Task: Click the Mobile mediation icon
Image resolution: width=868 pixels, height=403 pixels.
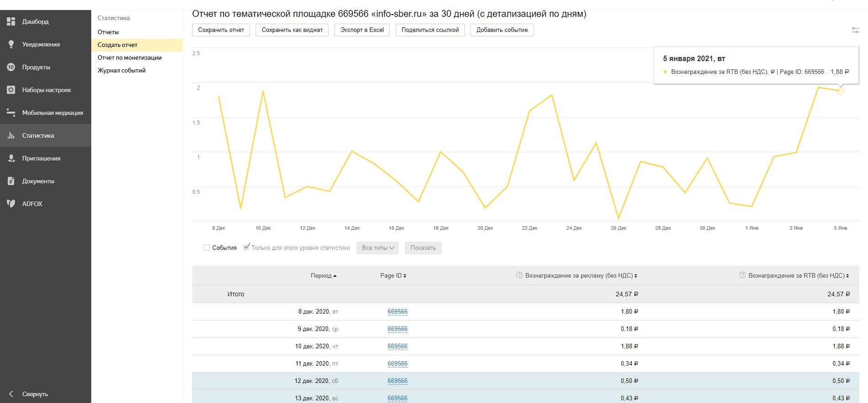Action: (11, 113)
